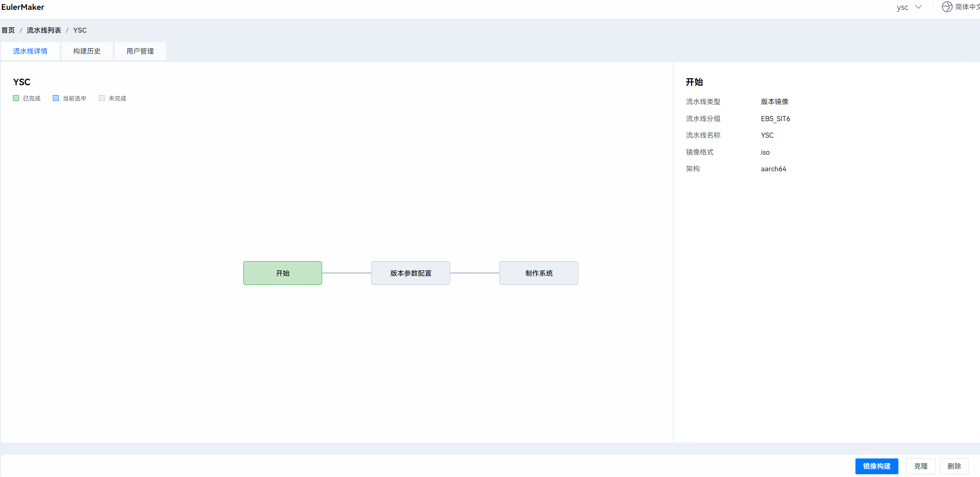Go to 首页 breadcrumb link
The height and width of the screenshot is (477, 980).
(x=8, y=30)
